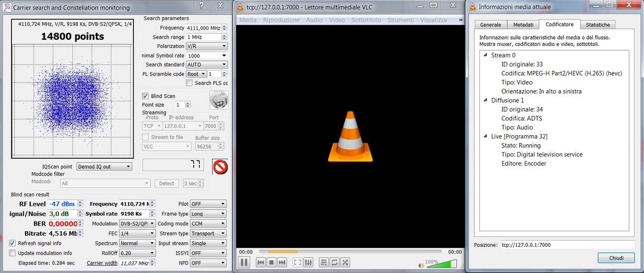Viewport: 644px width, 273px height.
Task: Toggle VLC loop mode
Action: coord(334,262)
